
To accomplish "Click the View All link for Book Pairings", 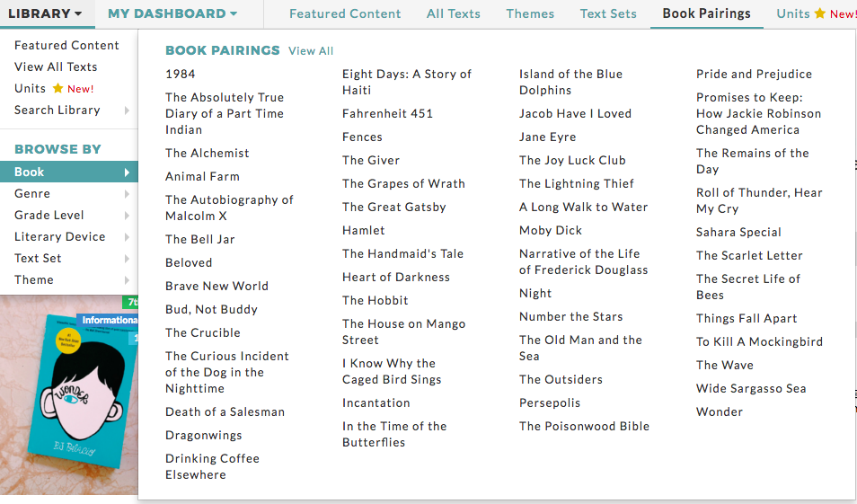I will (x=311, y=51).
